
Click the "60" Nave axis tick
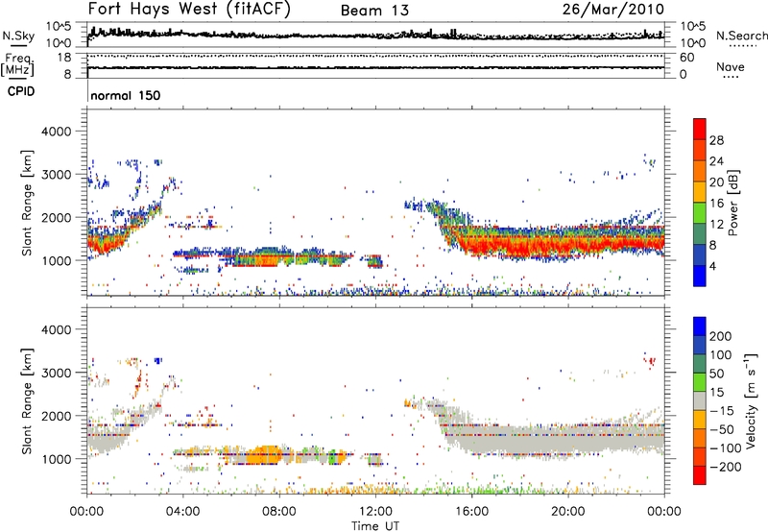686,58
